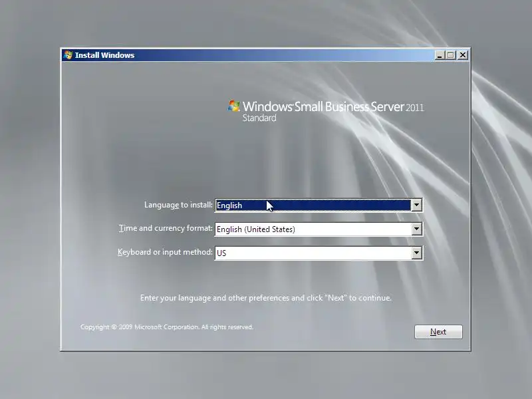This screenshot has height=399, width=532.
Task: Click the Next button
Action: pos(438,332)
